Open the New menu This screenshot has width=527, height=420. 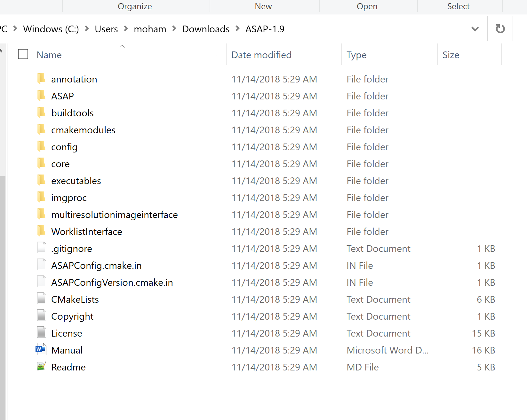click(263, 6)
